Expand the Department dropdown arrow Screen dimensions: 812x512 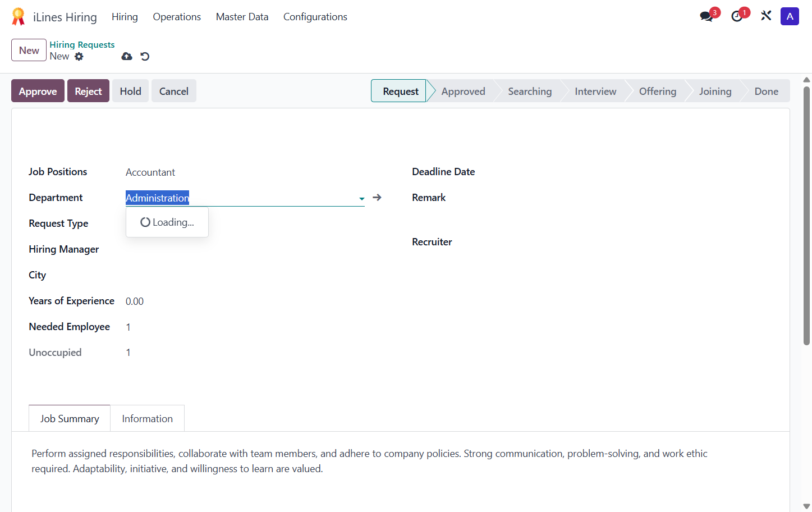pyautogui.click(x=361, y=198)
